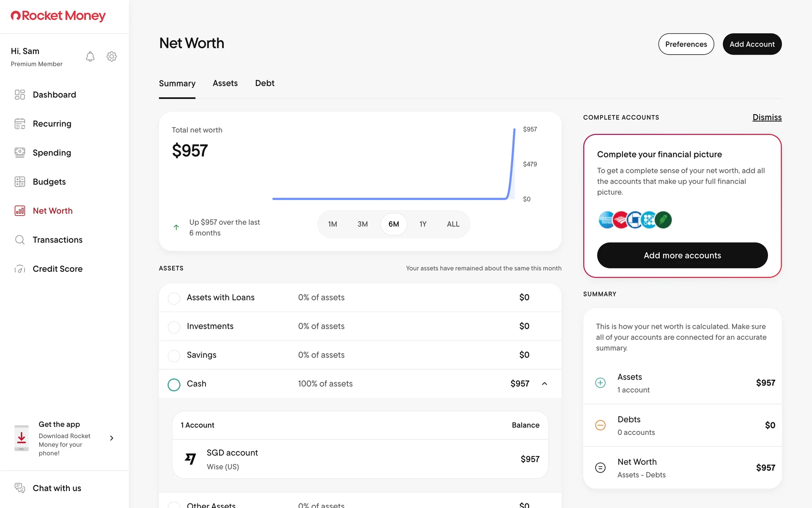Open notifications bell icon

click(x=90, y=57)
